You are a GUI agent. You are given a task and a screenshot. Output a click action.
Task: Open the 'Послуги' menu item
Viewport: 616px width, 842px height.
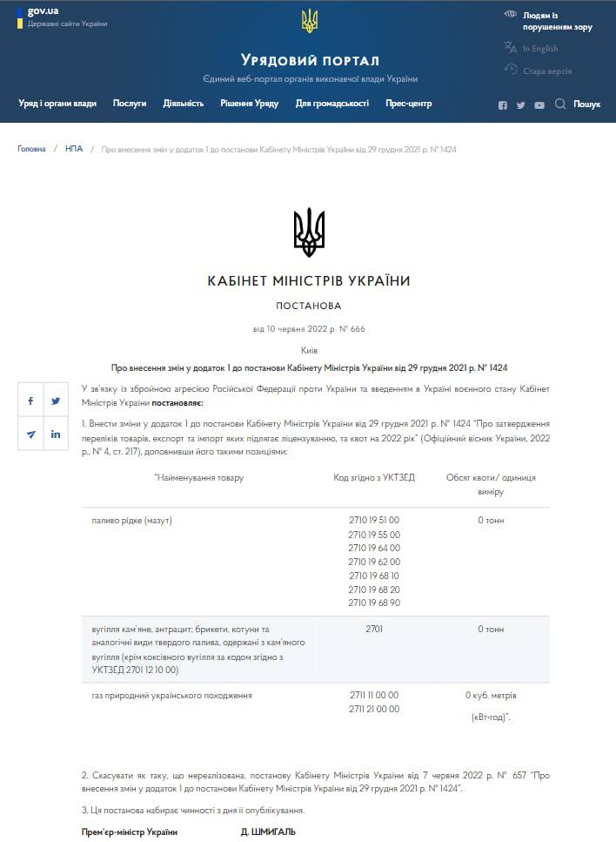(x=130, y=104)
